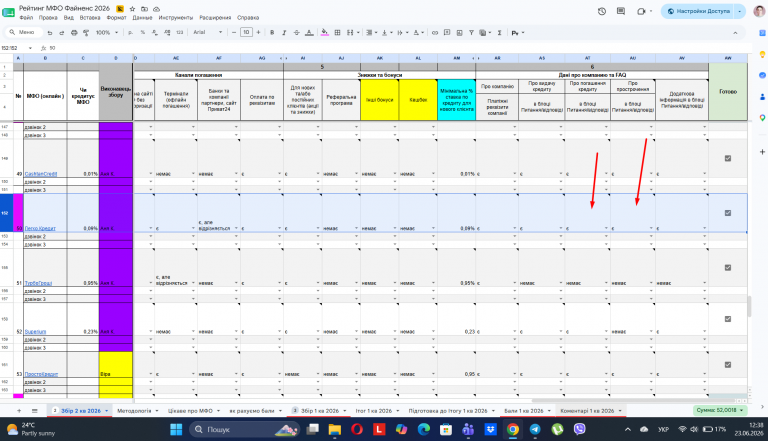
Task: Open the Name box cell-range dropdown
Action: coord(30,48)
